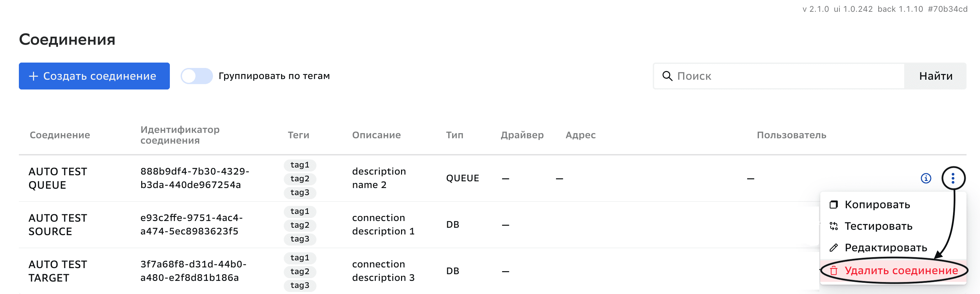Click the copy icon in context menu
Screen dimensions: 980x294
[833, 205]
